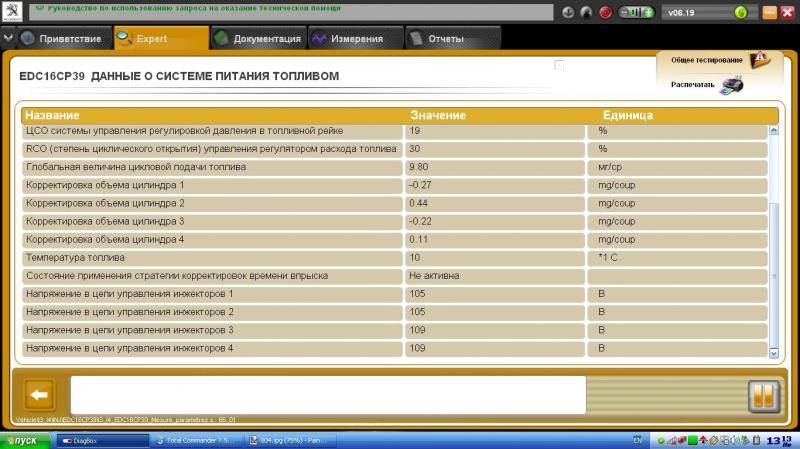Screen dimensions: 800x449
Task: Open the Windows пуск start menu
Action: [22, 440]
